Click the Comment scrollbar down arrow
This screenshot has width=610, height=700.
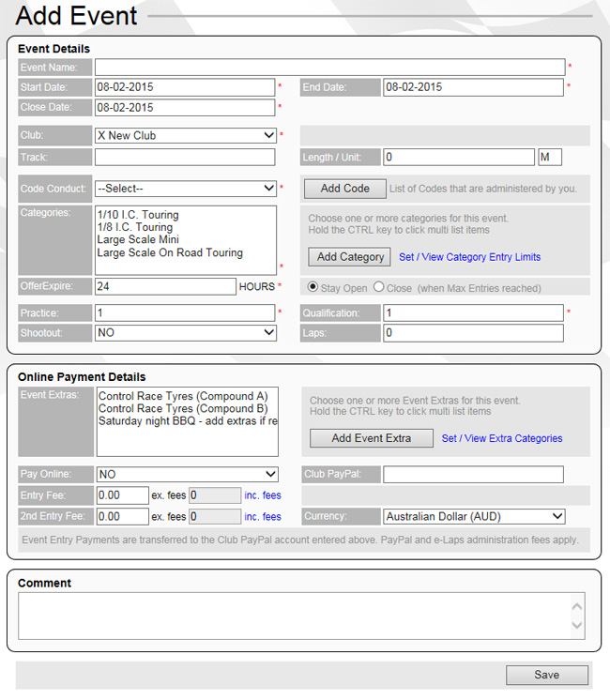point(577,626)
